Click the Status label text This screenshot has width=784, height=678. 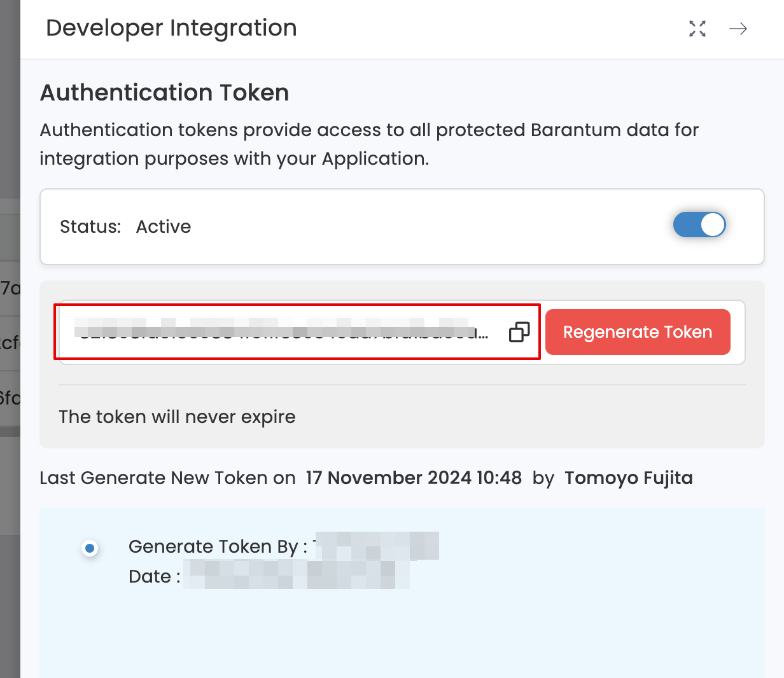click(x=90, y=227)
